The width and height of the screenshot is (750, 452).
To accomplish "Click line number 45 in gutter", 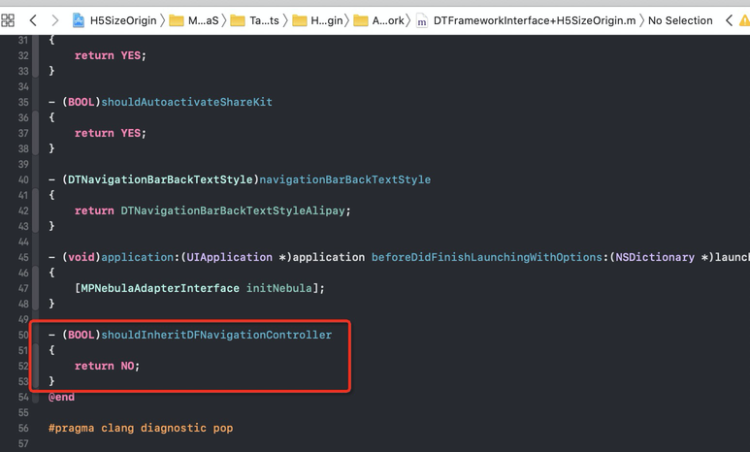I will pyautogui.click(x=23, y=257).
